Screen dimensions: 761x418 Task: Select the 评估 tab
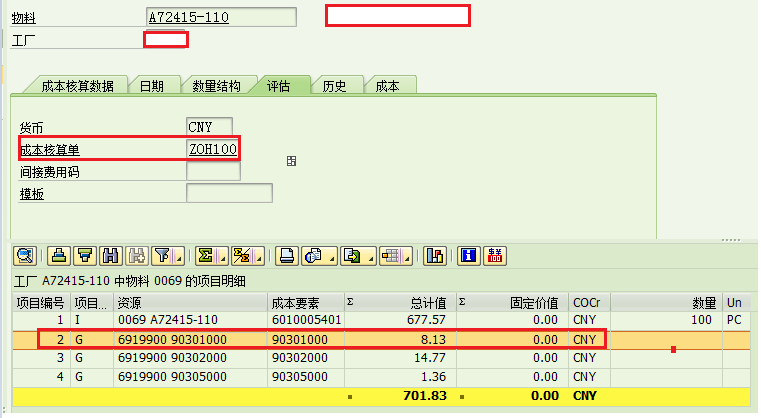tap(279, 86)
